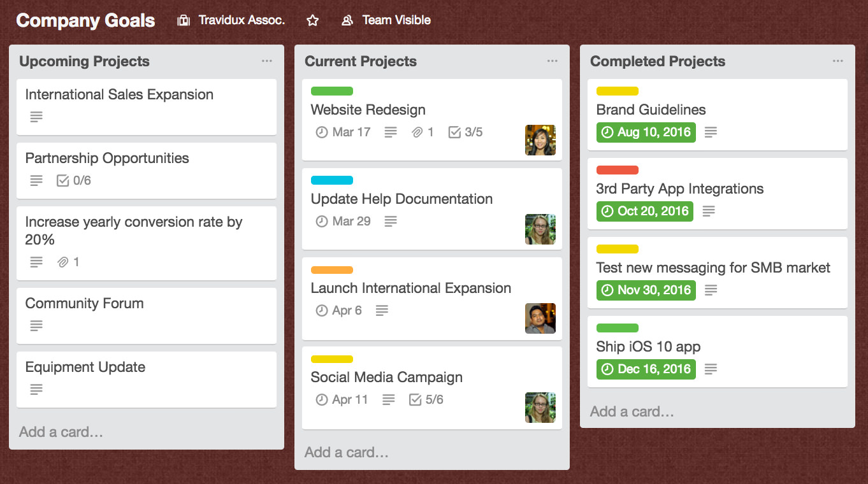Add a card to Upcoming Projects
Screen dimensions: 868x484
pos(61,432)
